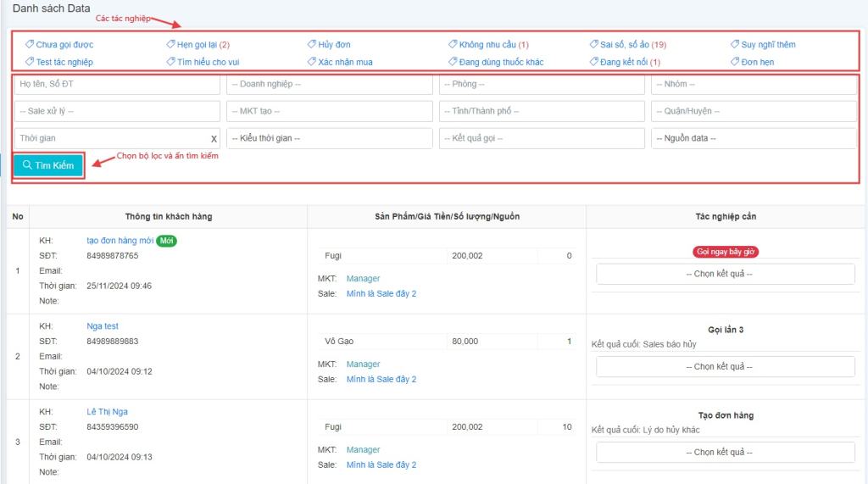Focus the Họ tên, Số ĐT input
The height and width of the screenshot is (484, 868).
pyautogui.click(x=117, y=85)
